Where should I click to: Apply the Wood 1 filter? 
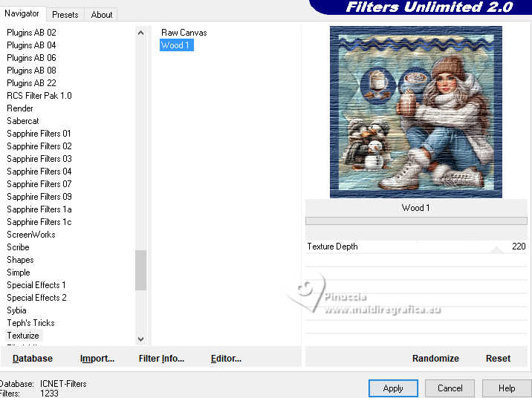pos(393,388)
